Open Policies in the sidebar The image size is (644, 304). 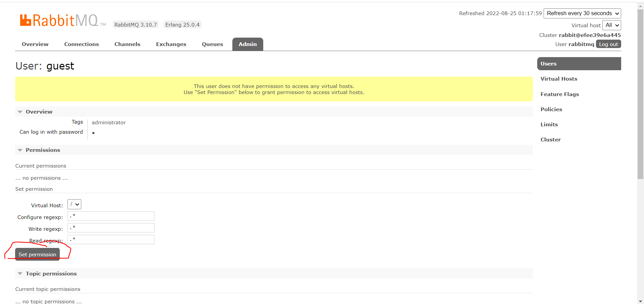point(551,110)
